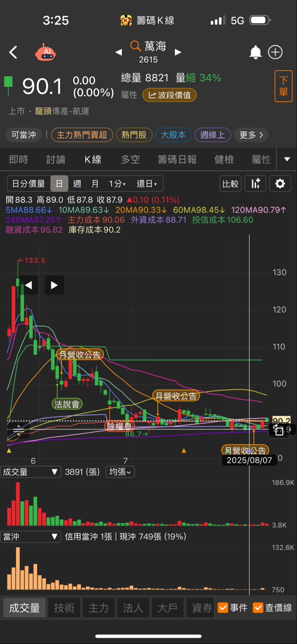Tap the yellow triangle marker under July
This screenshot has width=297, height=644.
pos(184,450)
